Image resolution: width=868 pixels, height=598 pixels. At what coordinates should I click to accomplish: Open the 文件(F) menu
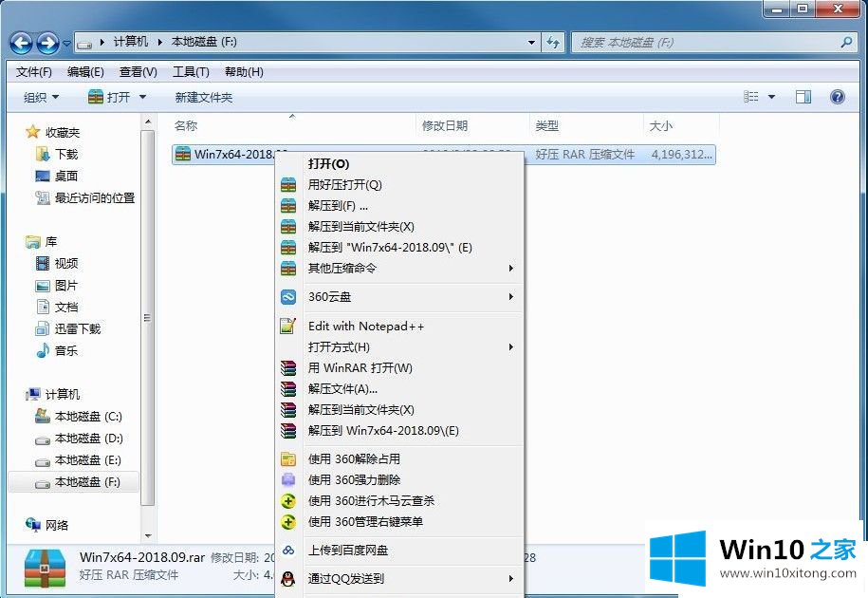tap(34, 72)
